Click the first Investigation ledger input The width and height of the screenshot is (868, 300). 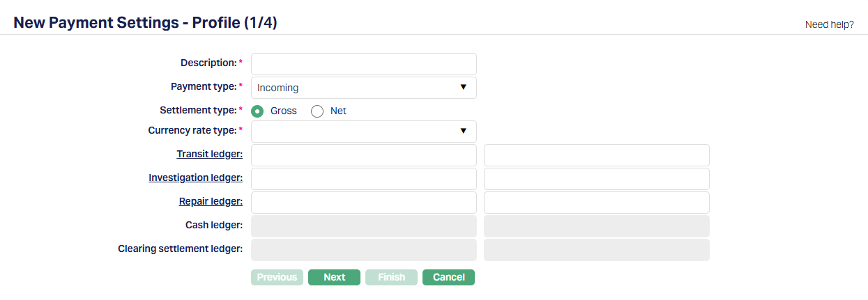click(363, 179)
